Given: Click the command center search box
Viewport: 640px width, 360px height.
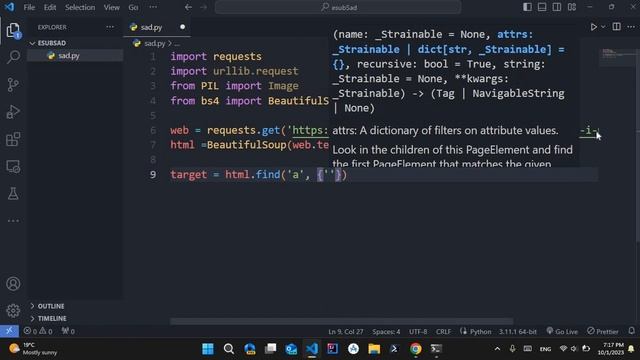Looking at the screenshot, I should (x=338, y=7).
